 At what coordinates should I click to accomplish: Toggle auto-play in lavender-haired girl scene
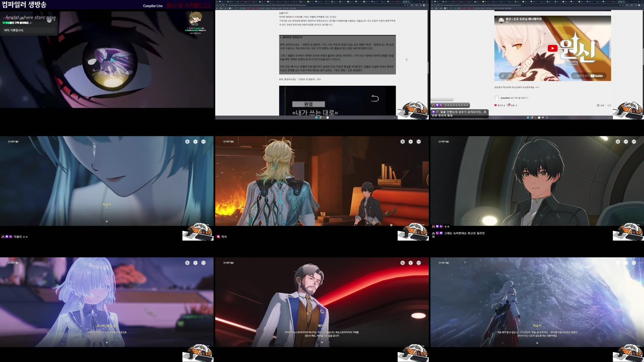[195, 263]
